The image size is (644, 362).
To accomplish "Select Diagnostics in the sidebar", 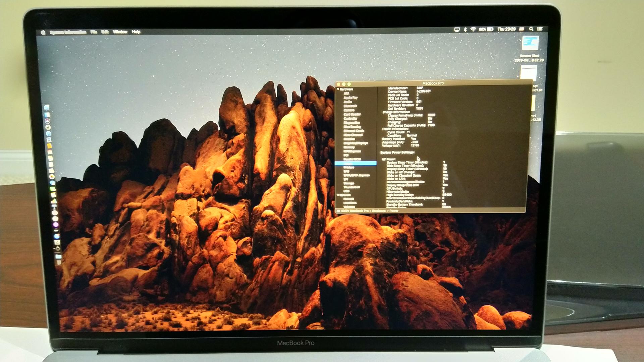I will [352, 123].
